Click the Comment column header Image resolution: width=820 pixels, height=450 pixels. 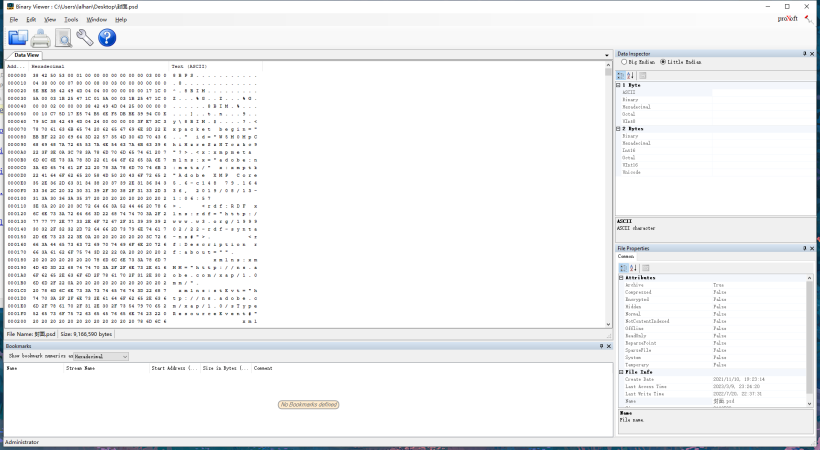tap(263, 368)
